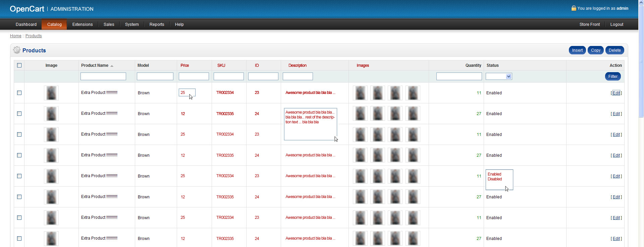The image size is (644, 247).
Task: Toggle the select-all checkbox in the table header
Action: [19, 65]
